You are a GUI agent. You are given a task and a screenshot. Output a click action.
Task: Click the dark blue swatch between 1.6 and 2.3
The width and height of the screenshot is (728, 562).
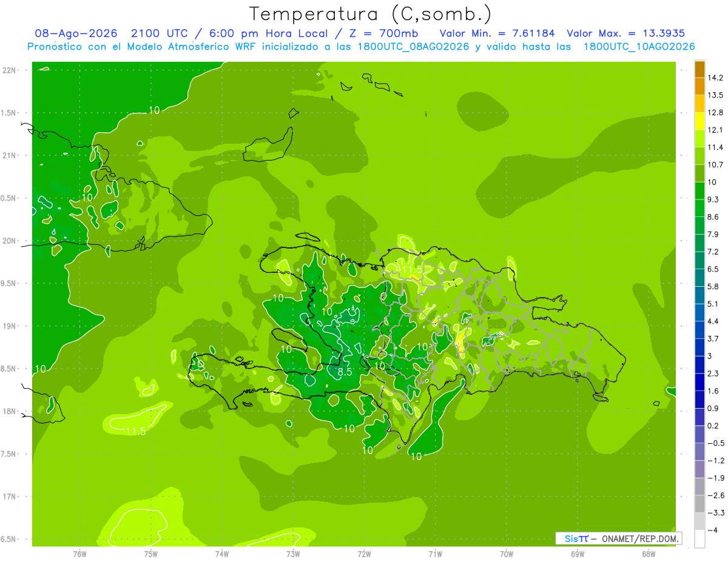point(699,382)
